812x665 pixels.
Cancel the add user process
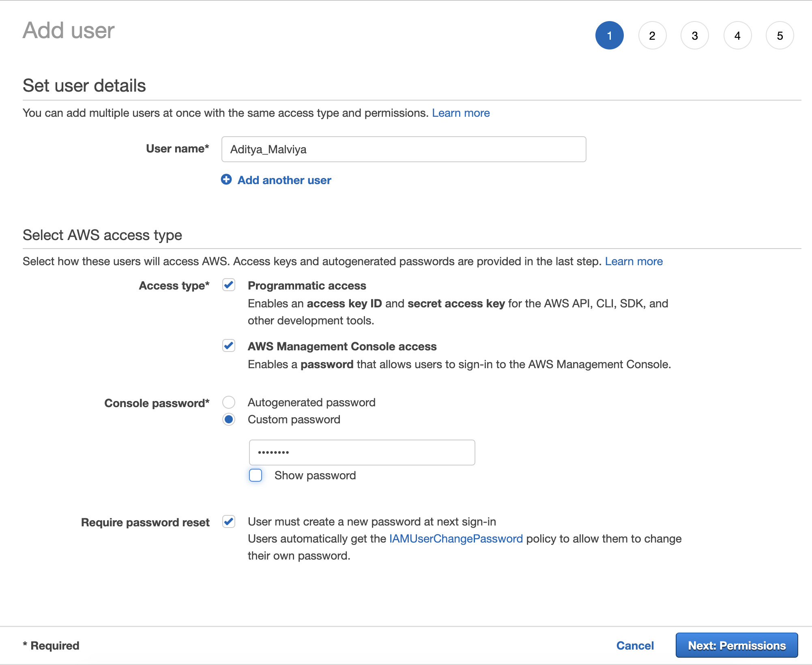(635, 645)
